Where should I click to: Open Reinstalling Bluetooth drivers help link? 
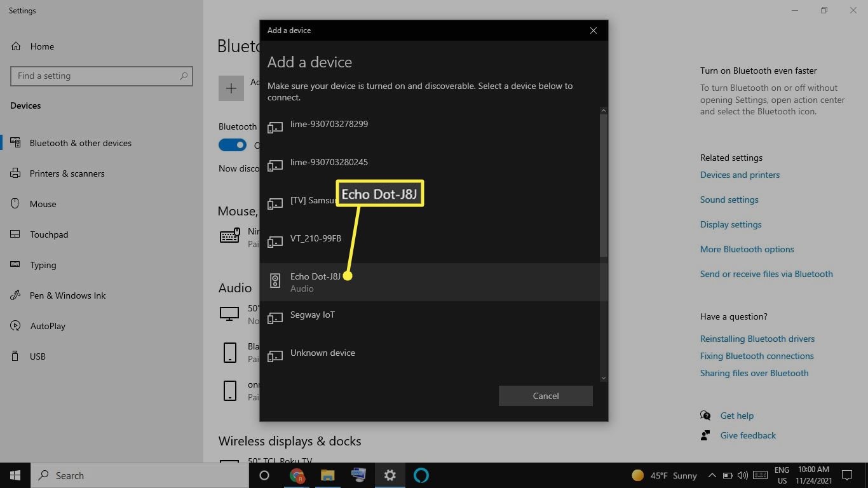pos(757,339)
